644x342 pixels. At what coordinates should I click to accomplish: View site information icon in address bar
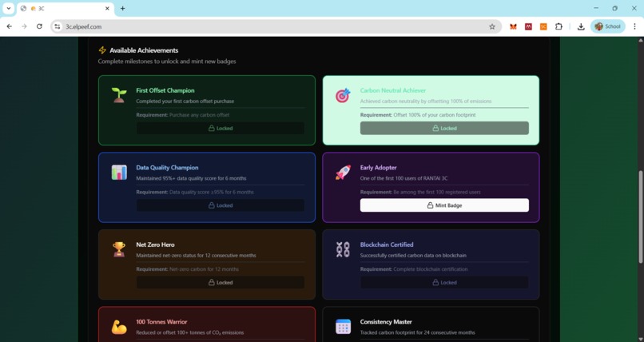(x=58, y=26)
